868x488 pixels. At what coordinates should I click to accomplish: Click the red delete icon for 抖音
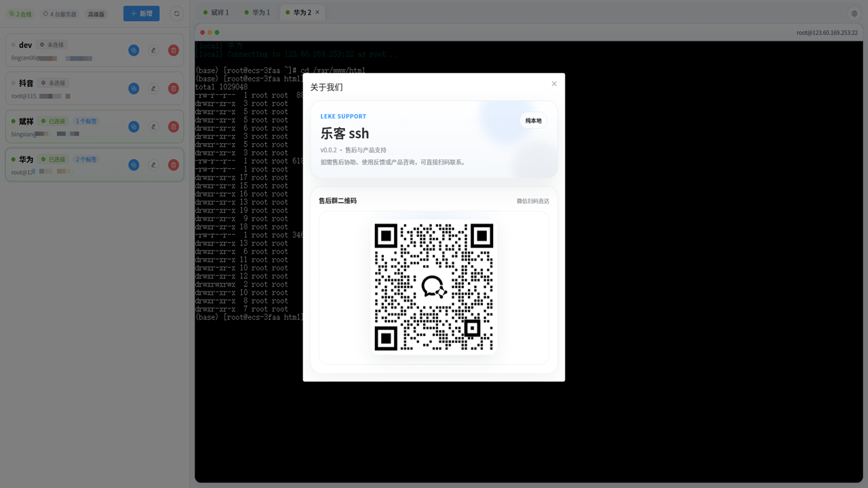[174, 88]
